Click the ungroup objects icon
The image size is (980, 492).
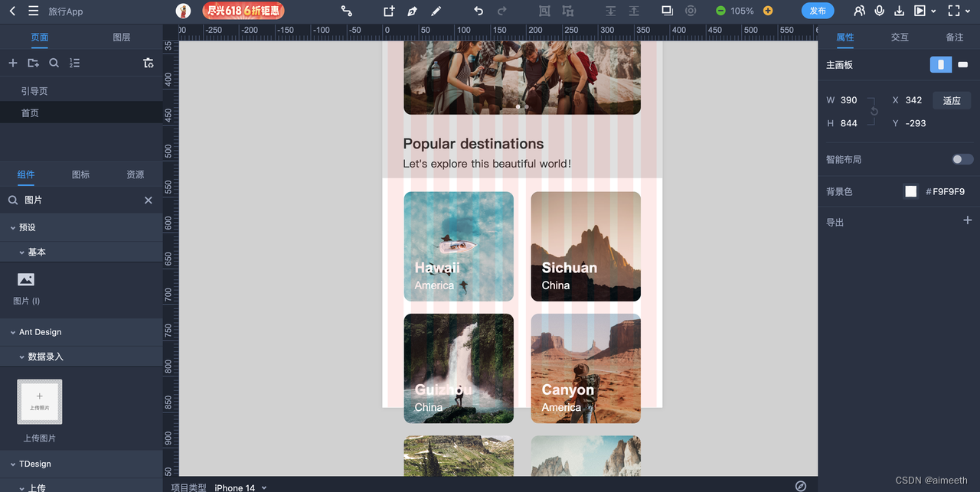[567, 11]
